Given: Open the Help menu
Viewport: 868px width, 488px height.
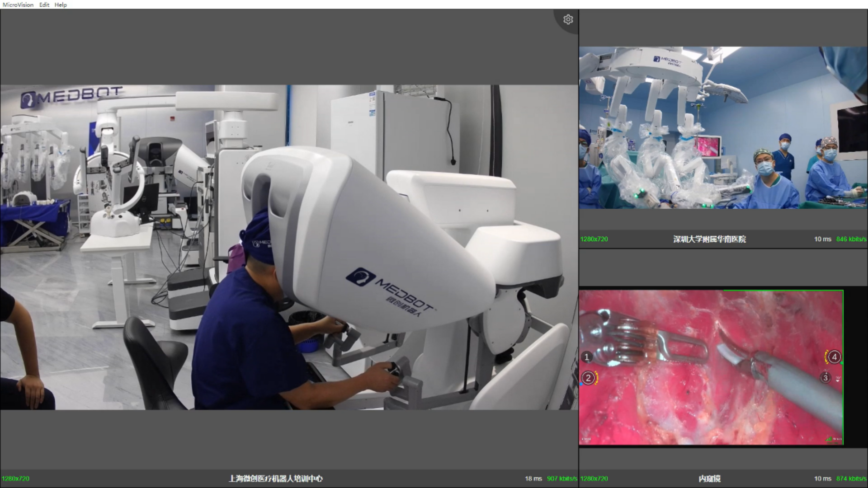Looking at the screenshot, I should tap(61, 5).
